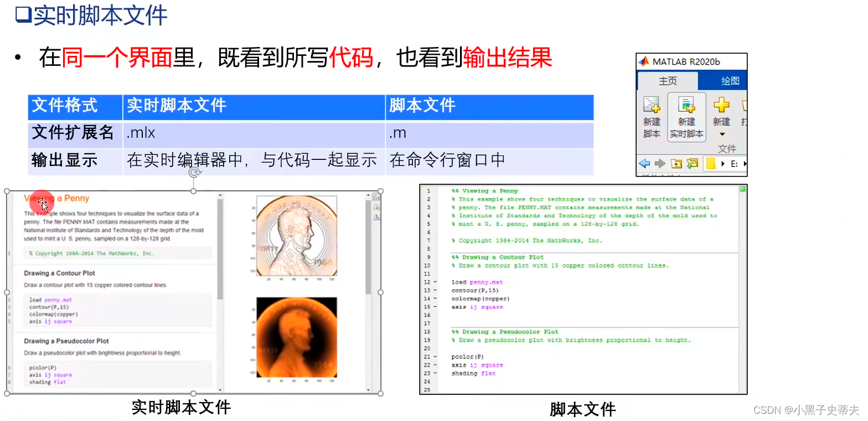This screenshot has height=421, width=868.
Task: Click the lowest view icon right of penny plots
Action: point(377,217)
